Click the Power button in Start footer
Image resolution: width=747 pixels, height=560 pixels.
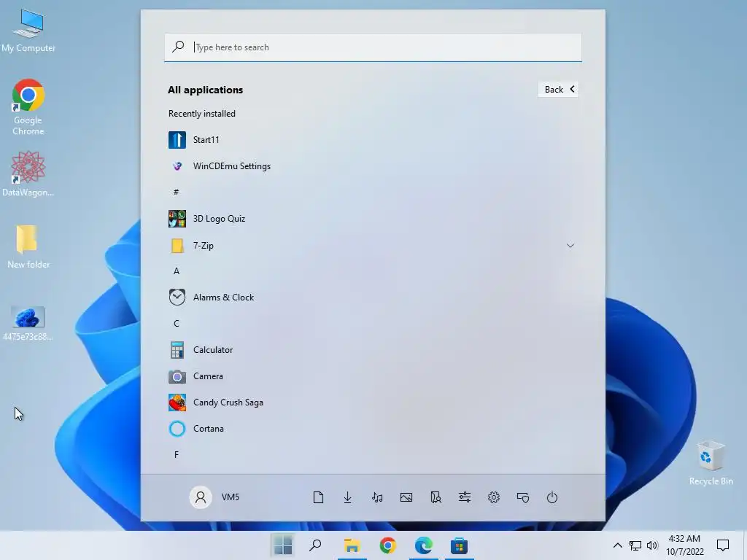pyautogui.click(x=552, y=497)
